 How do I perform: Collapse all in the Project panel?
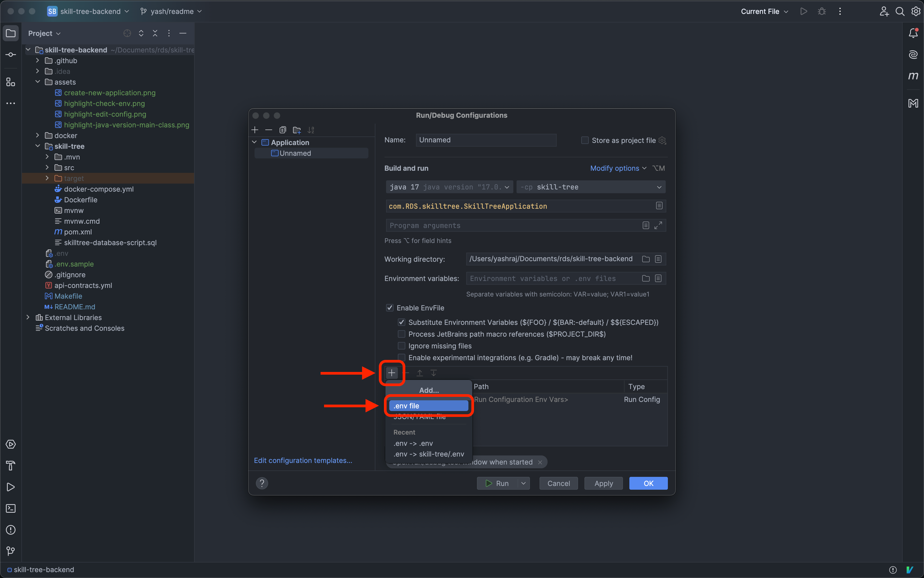point(155,33)
